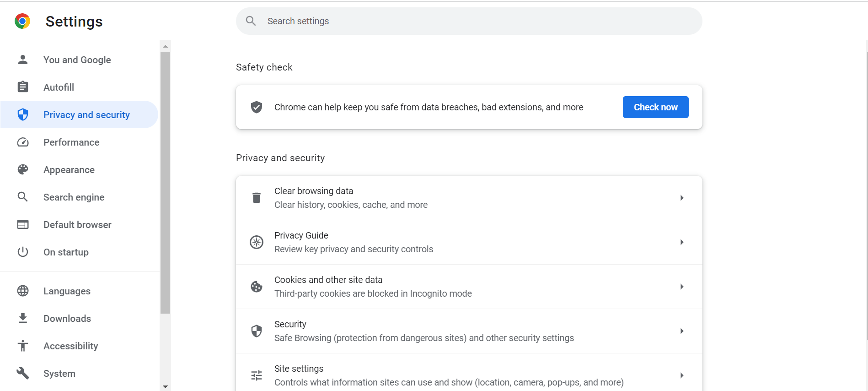Go to the Downloads settings section
The image size is (868, 391).
(67, 319)
